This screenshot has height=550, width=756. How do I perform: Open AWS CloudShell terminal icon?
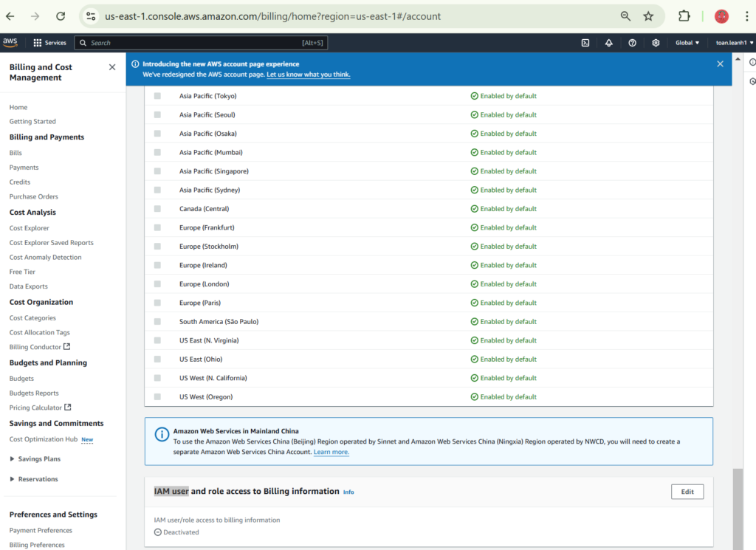coord(585,43)
